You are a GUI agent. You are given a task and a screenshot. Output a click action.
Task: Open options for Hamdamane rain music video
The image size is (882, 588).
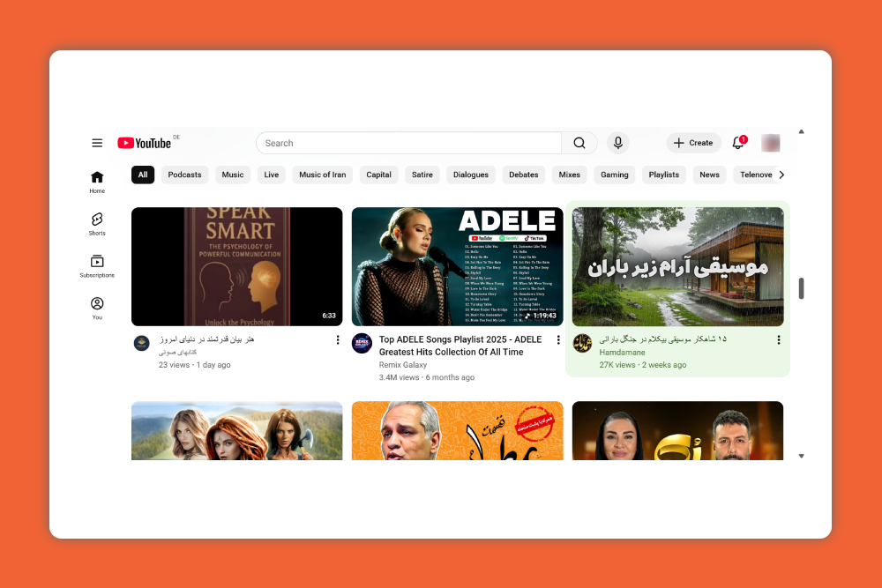click(779, 339)
